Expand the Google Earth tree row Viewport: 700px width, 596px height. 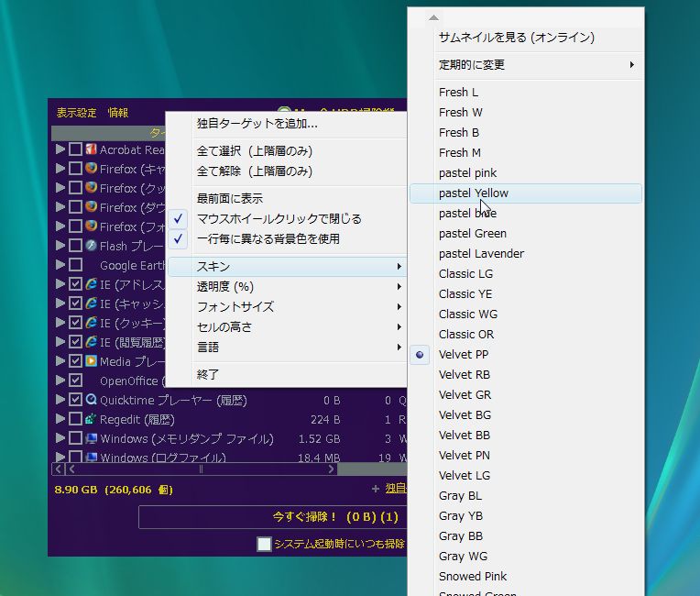[60, 264]
